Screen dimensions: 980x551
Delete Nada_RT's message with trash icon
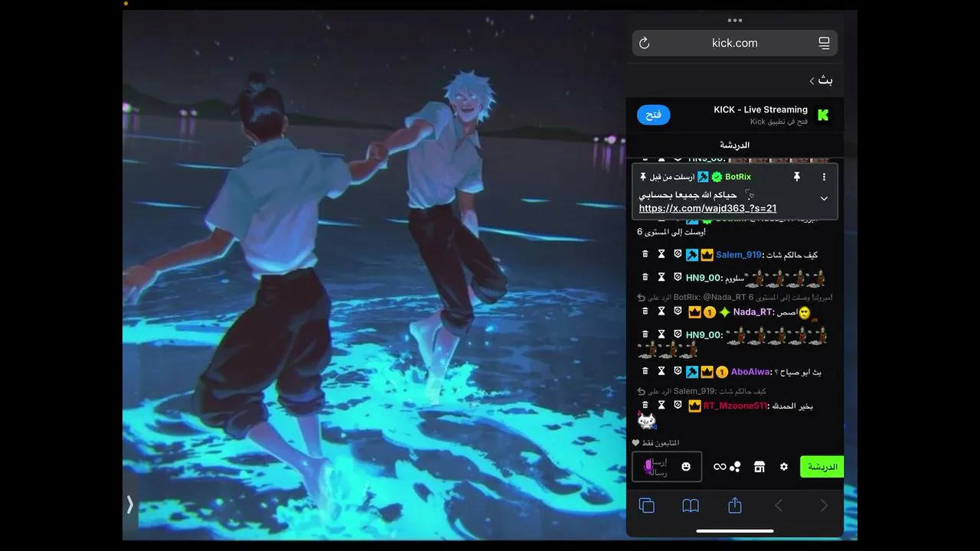645,311
